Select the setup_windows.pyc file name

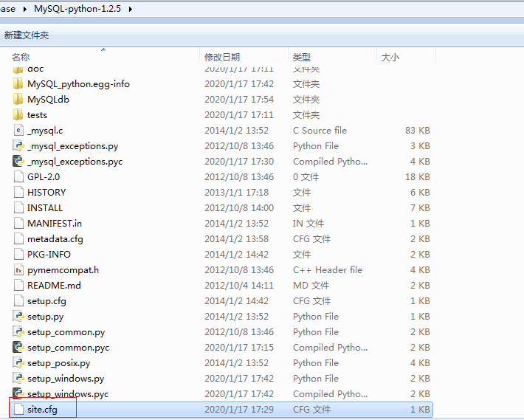pos(68,394)
